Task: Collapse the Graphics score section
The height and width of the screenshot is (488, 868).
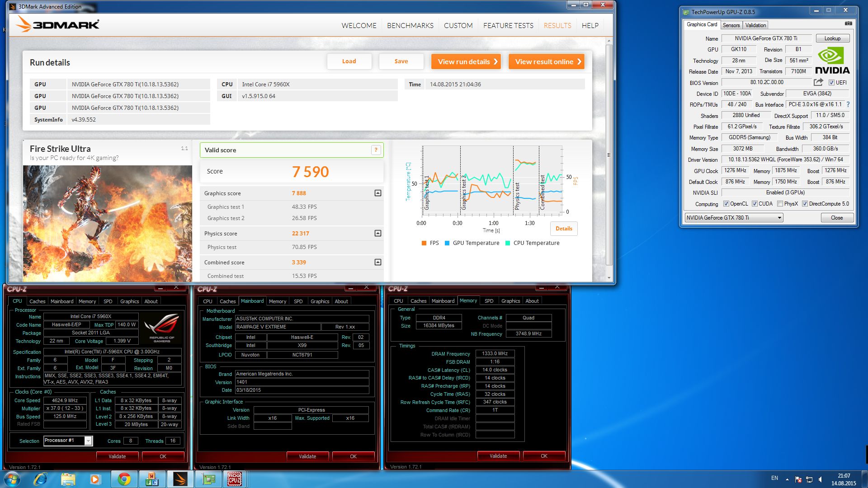Action: [378, 193]
